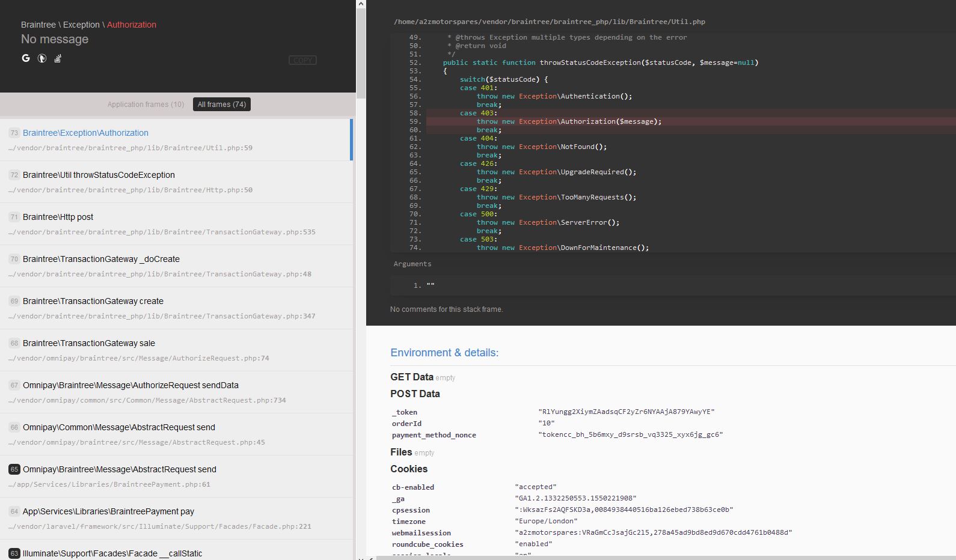
Task: Click the webmailsession cookie value
Action: (654, 532)
